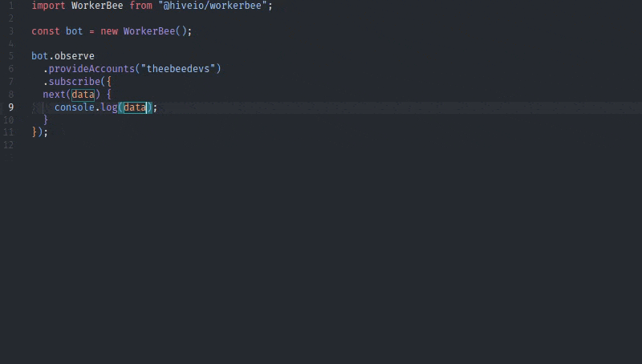Click the import keyword on line 1

[48, 6]
